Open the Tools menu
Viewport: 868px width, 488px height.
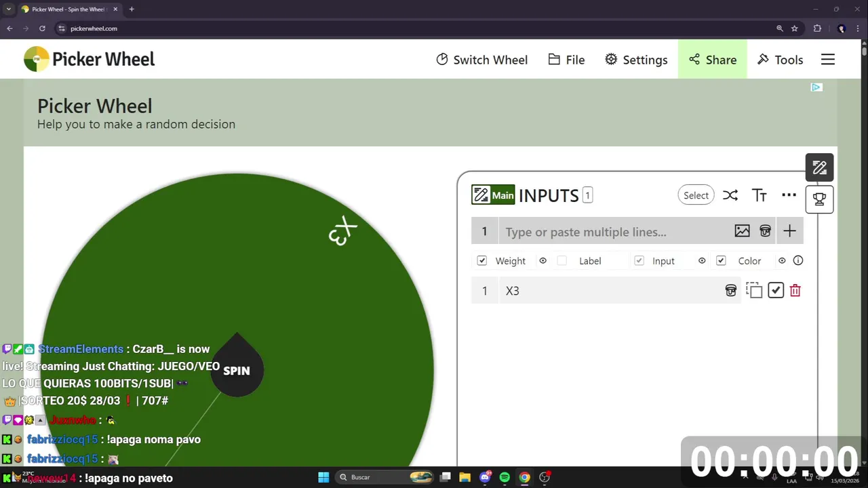[781, 60]
